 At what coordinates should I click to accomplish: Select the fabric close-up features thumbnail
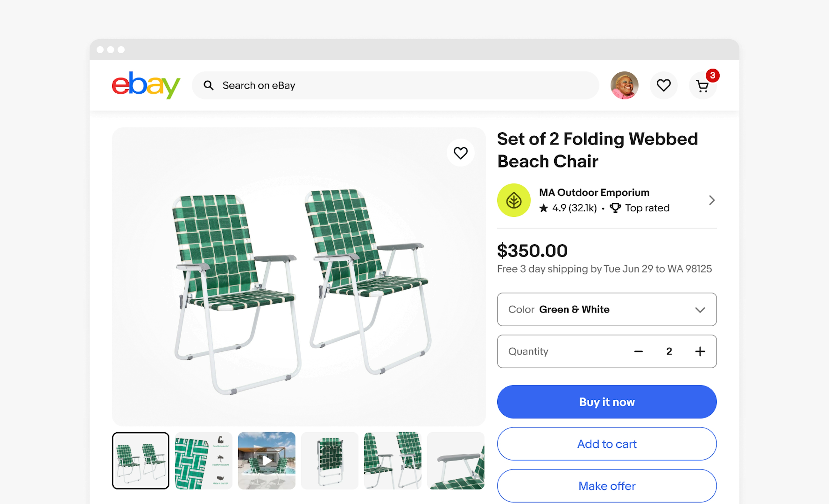click(x=204, y=461)
